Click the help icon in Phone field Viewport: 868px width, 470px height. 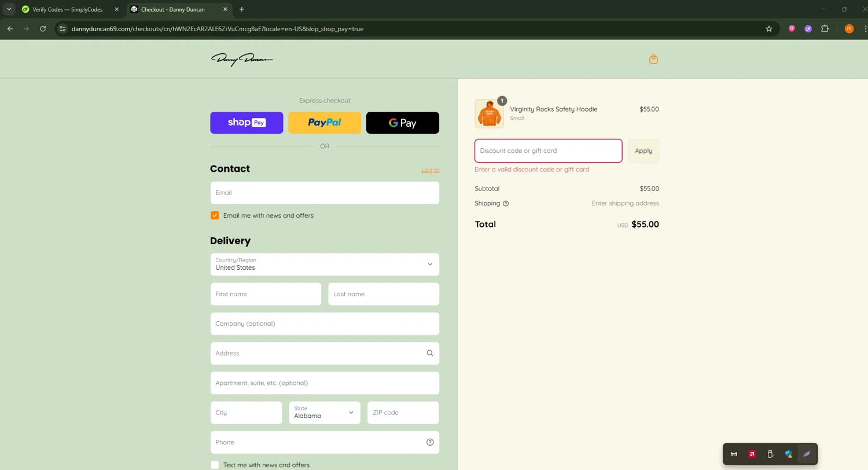coord(430,442)
